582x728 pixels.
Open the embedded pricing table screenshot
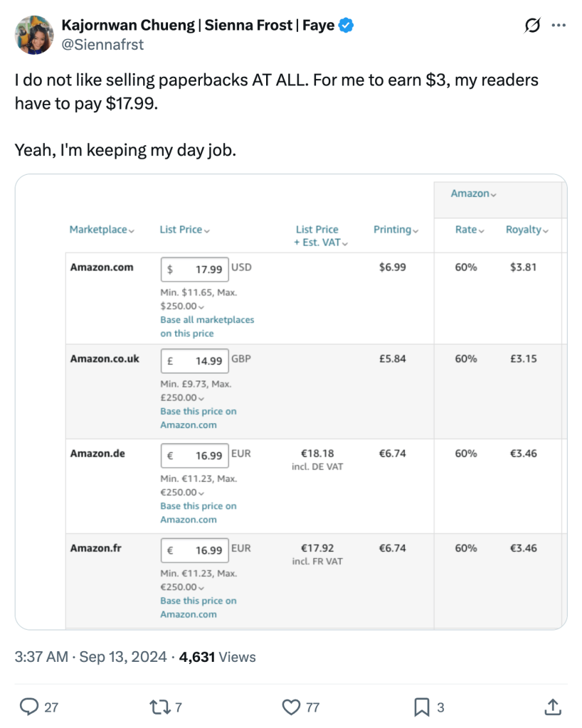(291, 403)
